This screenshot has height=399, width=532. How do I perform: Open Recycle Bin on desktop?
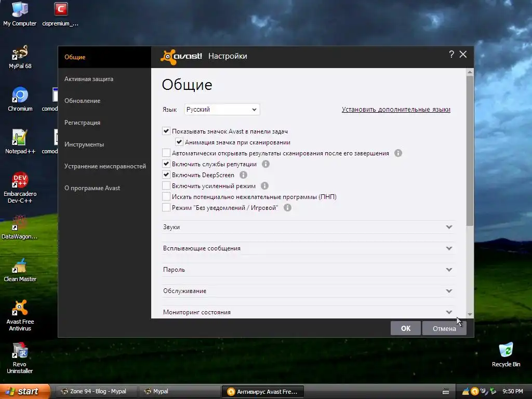click(x=506, y=354)
